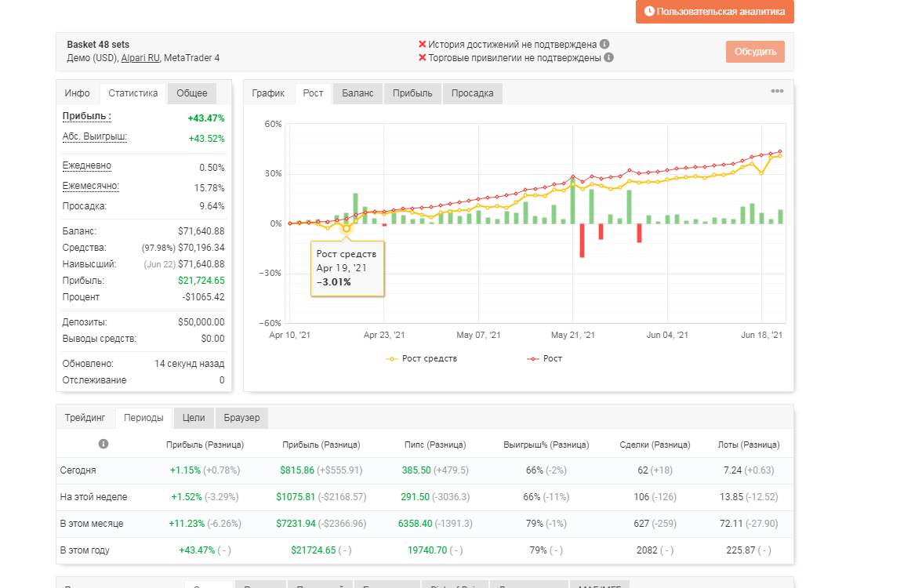Switch to Инфо tab

click(x=77, y=93)
